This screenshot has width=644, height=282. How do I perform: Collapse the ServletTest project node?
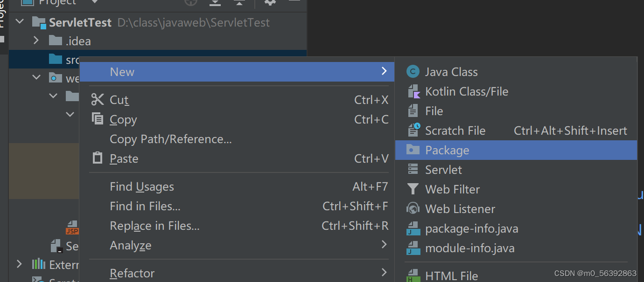pos(20,22)
